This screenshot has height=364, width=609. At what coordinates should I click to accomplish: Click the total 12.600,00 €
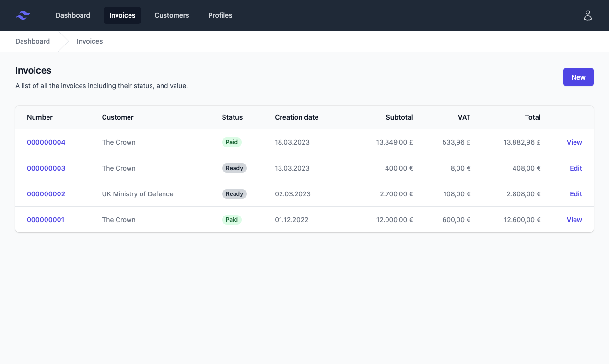(522, 220)
